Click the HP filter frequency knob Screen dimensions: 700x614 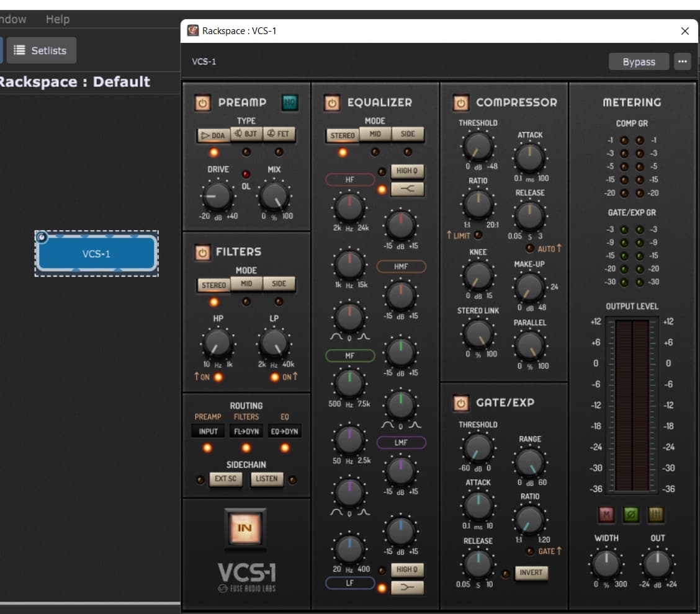click(217, 344)
